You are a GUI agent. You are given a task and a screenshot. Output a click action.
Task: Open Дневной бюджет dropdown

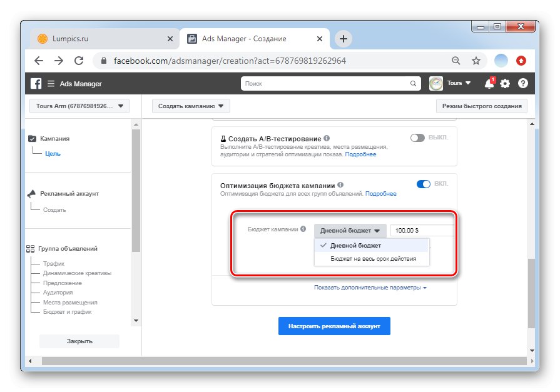tap(350, 231)
